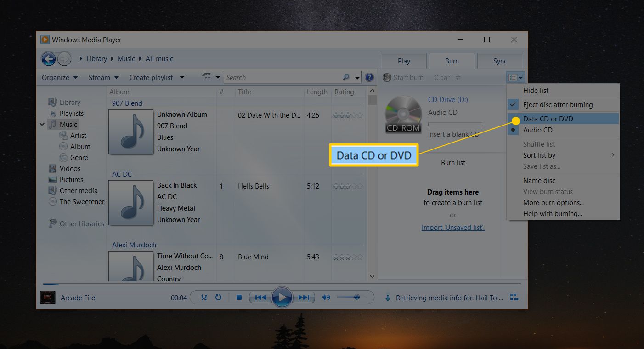Click the Windows Media Player title icon

(45, 40)
